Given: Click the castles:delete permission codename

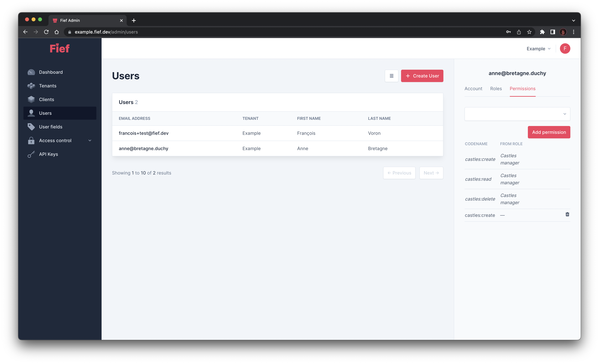Looking at the screenshot, I should [x=480, y=199].
